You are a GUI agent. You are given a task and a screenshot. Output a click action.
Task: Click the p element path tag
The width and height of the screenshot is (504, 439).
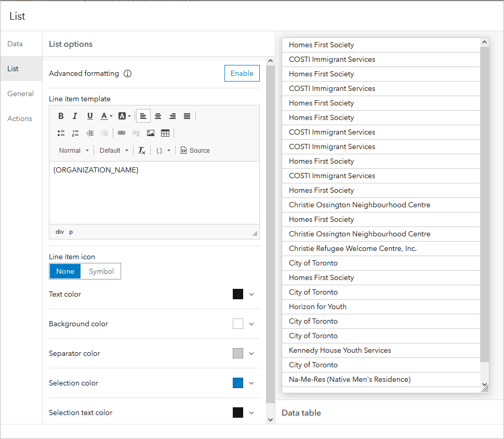coord(71,232)
